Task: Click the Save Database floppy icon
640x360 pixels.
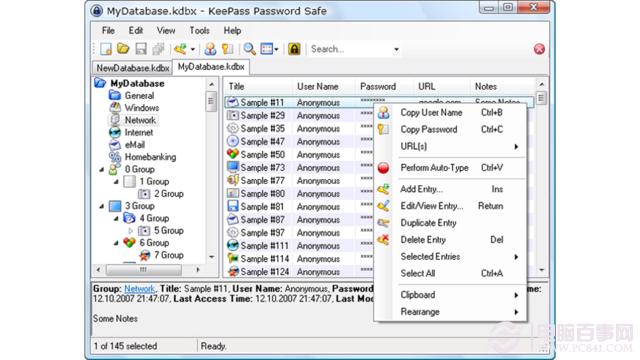Action: point(141,49)
